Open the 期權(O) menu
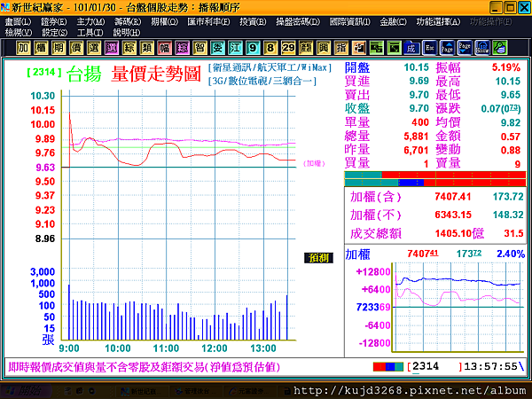This screenshot has height=399, width=532. (x=165, y=22)
